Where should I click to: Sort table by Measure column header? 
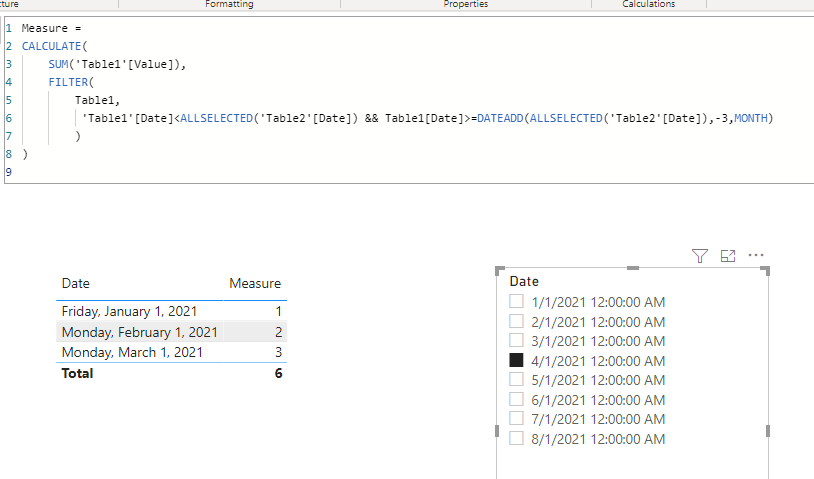click(x=255, y=283)
